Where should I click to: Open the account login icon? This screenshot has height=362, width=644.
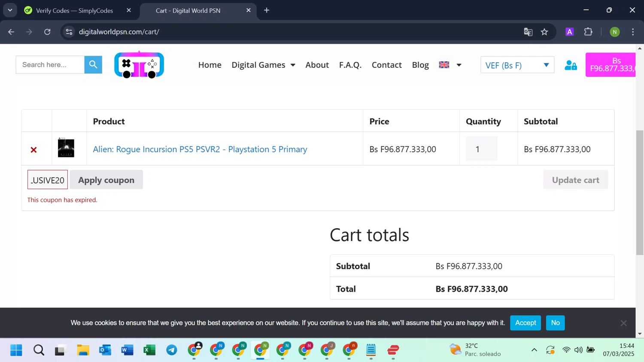click(x=571, y=65)
